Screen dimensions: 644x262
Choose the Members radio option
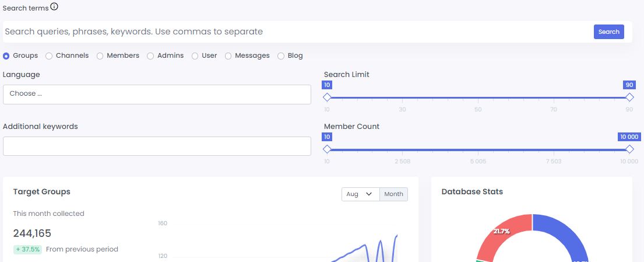[100, 56]
